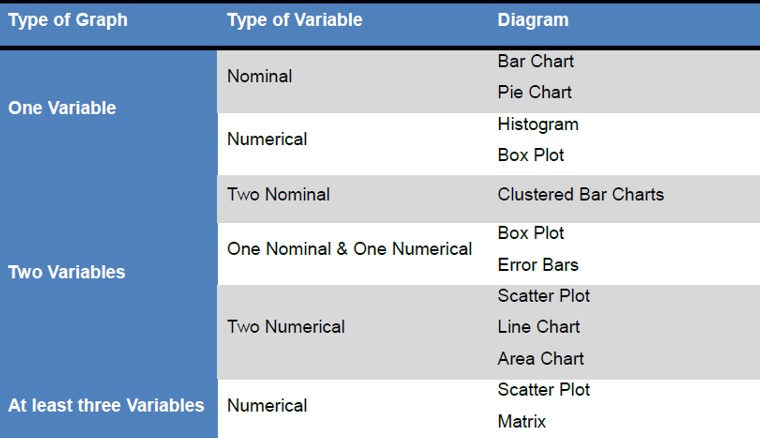Image resolution: width=760 pixels, height=438 pixels.
Task: Click the "Nominal" variable type cell
Action: pyautogui.click(x=260, y=76)
